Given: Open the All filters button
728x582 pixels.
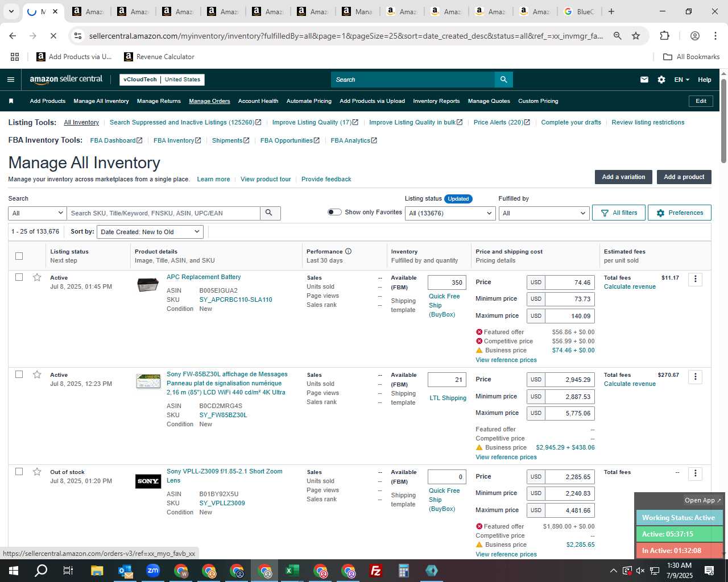Looking at the screenshot, I should click(619, 213).
